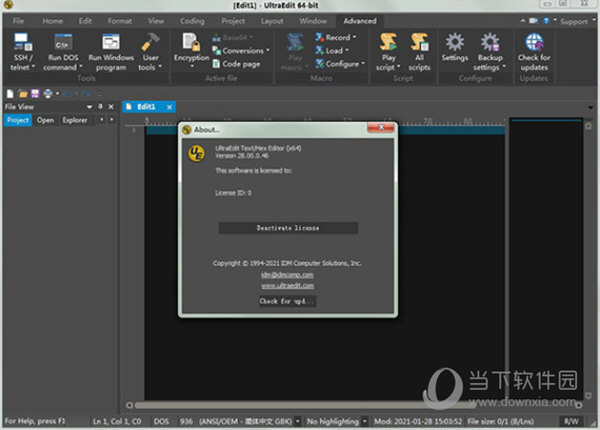The height and width of the screenshot is (430, 600).
Task: Open the File menu
Action: tap(18, 21)
